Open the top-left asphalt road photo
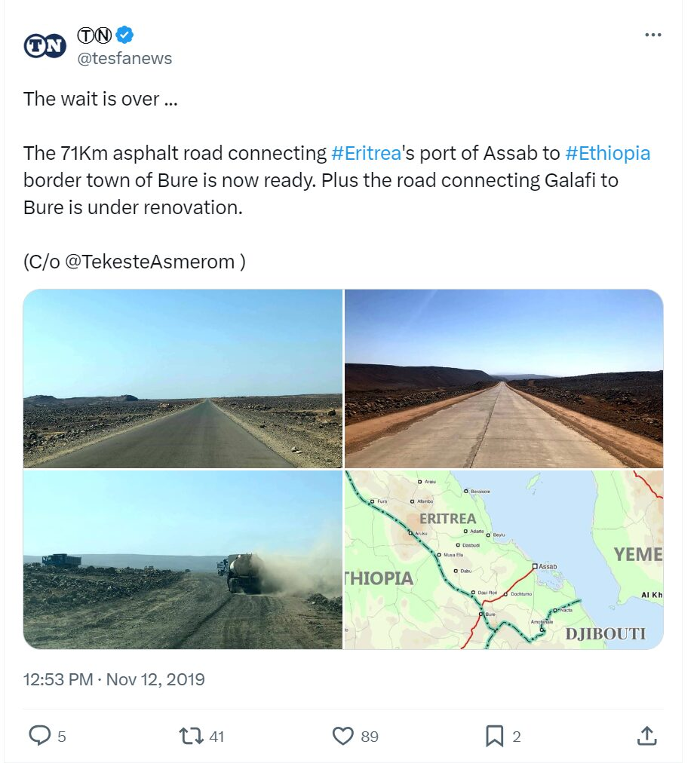This screenshot has width=700, height=763. [x=183, y=378]
